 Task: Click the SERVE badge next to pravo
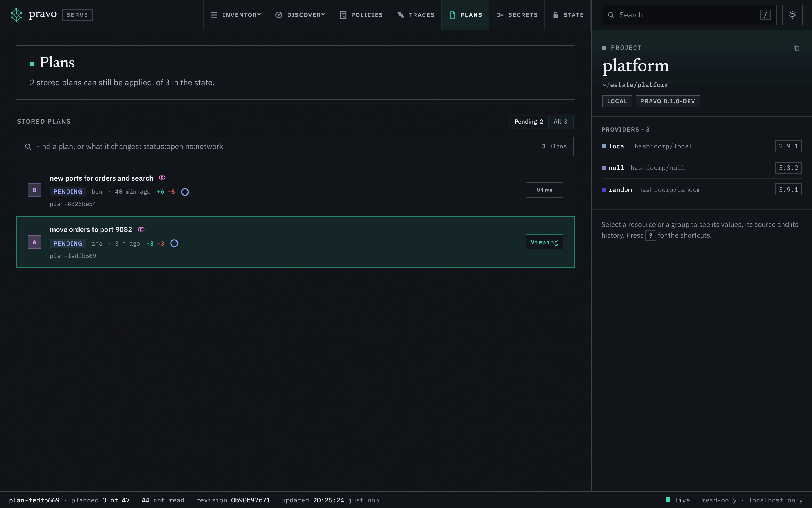point(77,15)
